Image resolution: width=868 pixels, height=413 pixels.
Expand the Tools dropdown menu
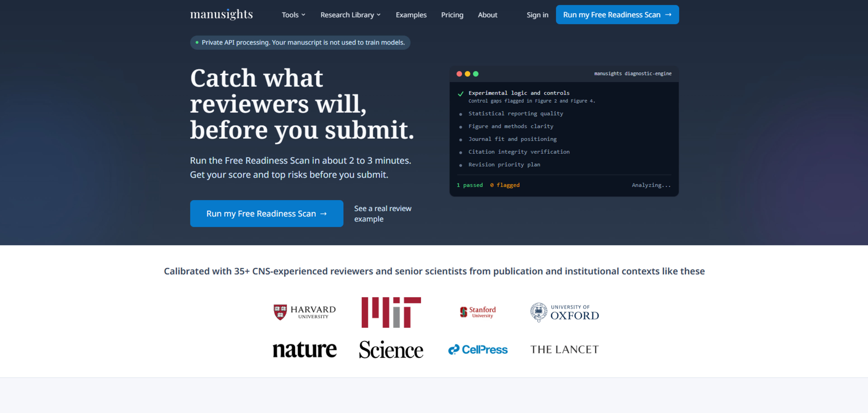point(293,15)
